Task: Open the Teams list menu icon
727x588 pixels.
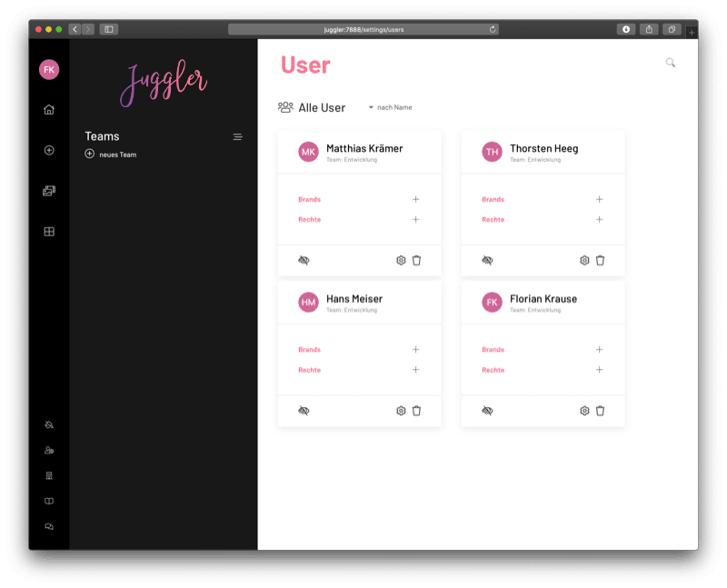Action: 238,137
